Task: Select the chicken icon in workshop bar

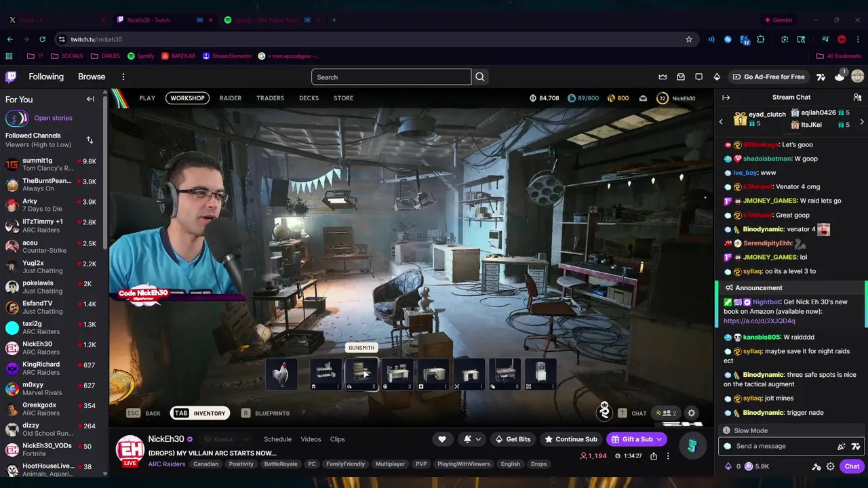Action: point(281,374)
